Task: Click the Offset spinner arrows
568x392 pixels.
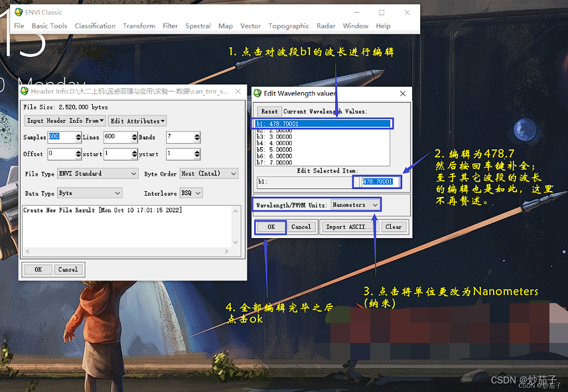Action: pos(78,154)
